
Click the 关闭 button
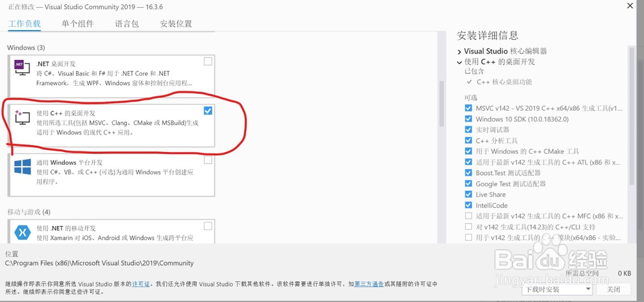pyautogui.click(x=614, y=289)
